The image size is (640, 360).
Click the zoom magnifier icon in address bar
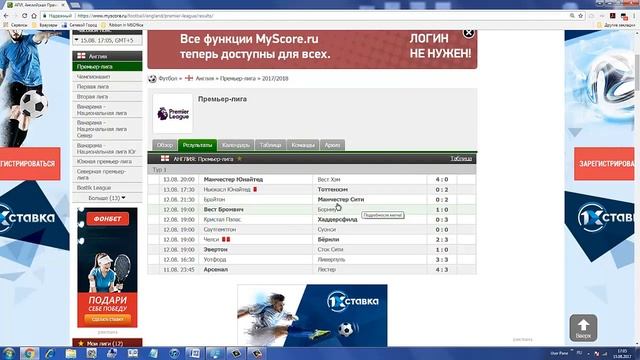(x=572, y=16)
